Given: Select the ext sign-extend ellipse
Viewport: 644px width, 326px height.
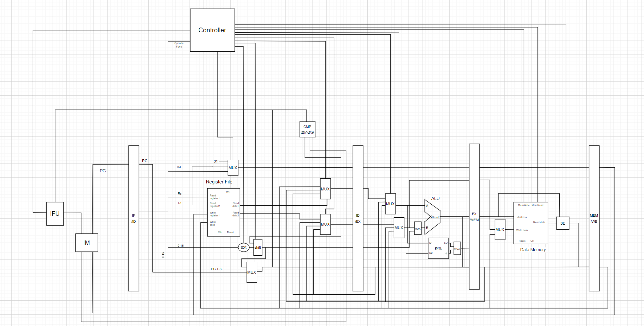Looking at the screenshot, I should click(x=244, y=247).
